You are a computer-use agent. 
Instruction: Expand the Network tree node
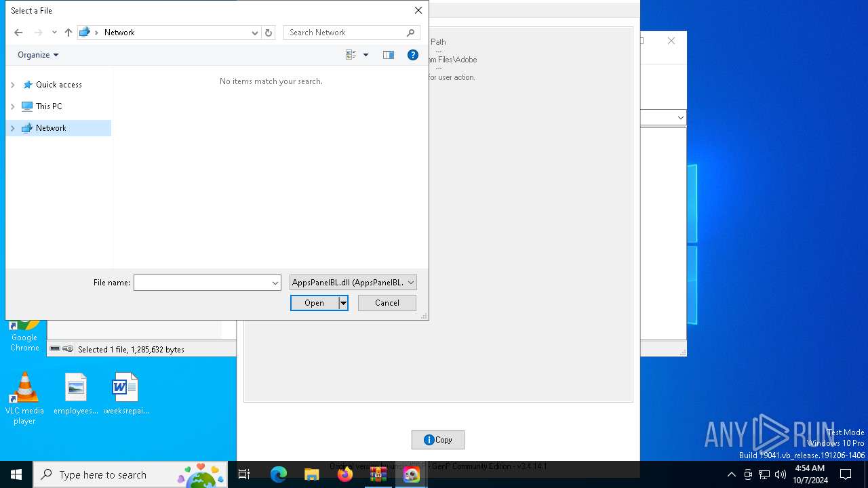point(12,128)
